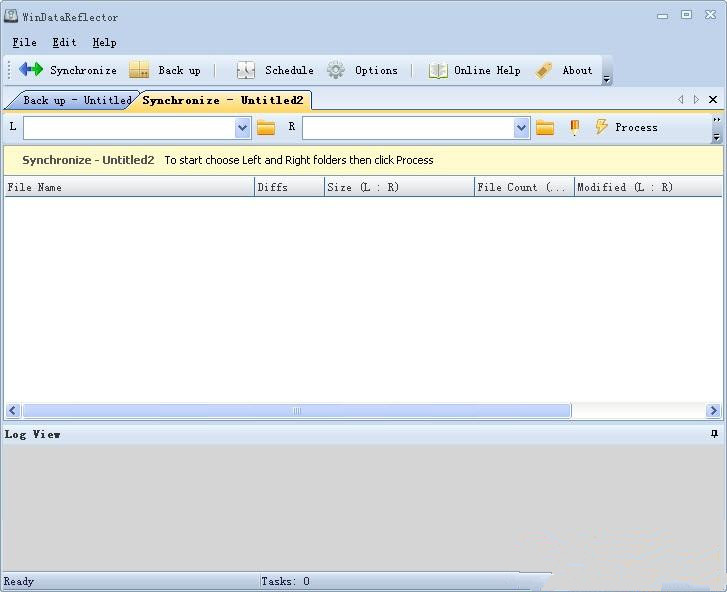Sort by the File Name column header
The height and width of the screenshot is (592, 727).
(128, 187)
